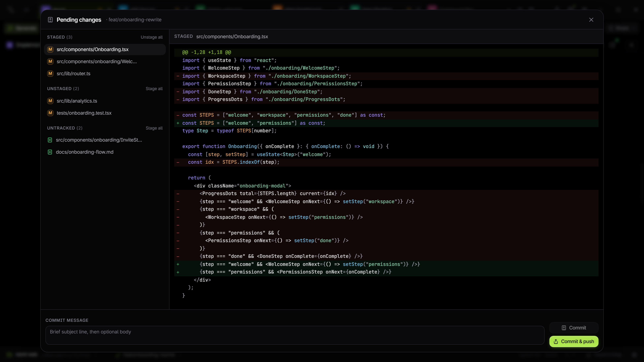Click the export function Onboarding line

tap(386, 146)
